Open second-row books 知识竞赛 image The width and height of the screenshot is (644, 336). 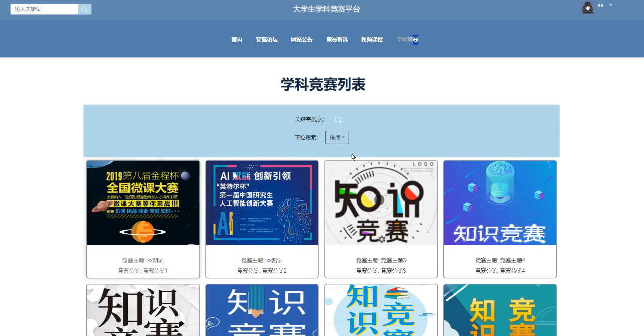point(381,310)
